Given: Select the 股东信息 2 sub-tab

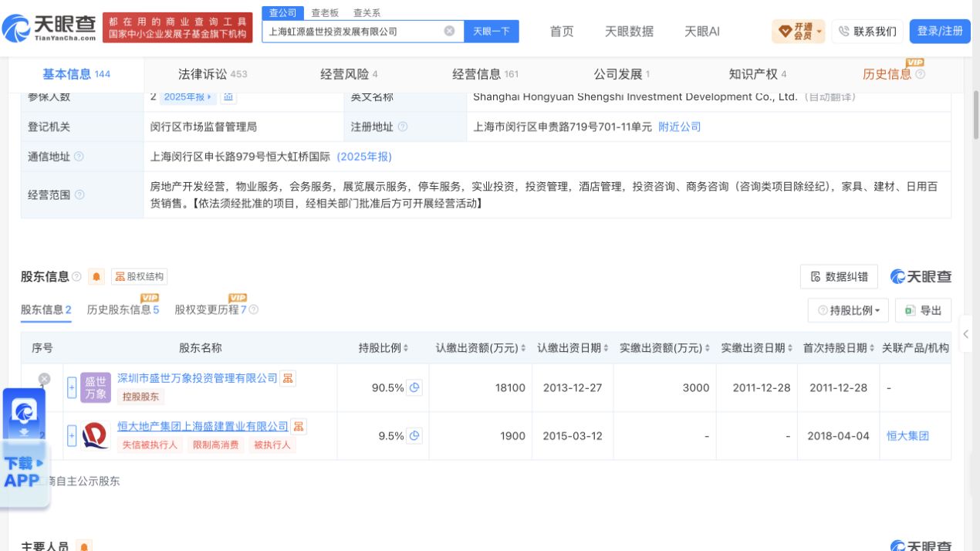Looking at the screenshot, I should 46,309.
